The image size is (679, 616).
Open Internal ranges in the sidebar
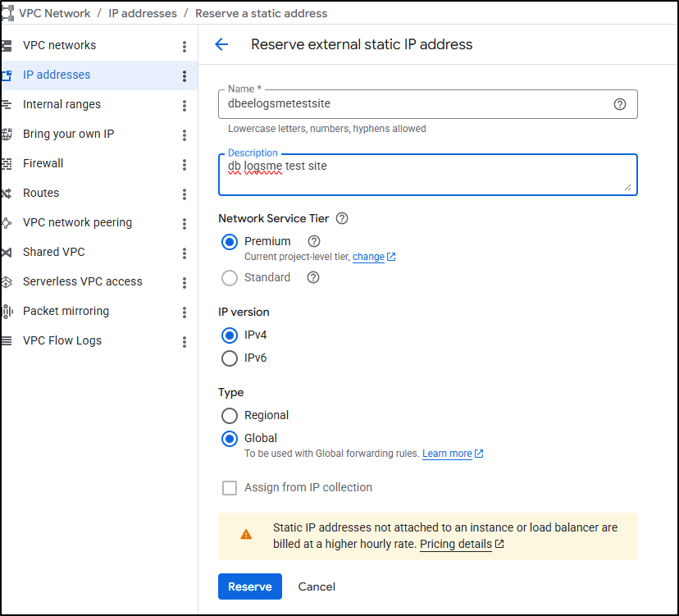click(62, 104)
